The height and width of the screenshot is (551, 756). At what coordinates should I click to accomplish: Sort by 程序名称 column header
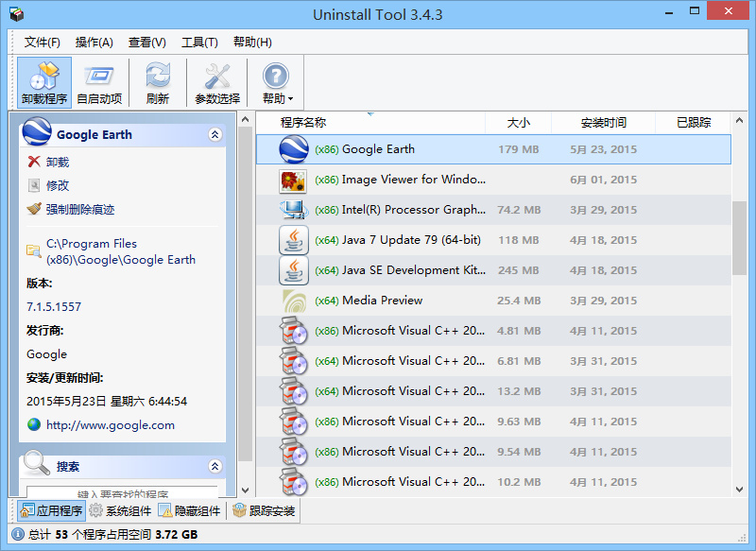click(370, 123)
